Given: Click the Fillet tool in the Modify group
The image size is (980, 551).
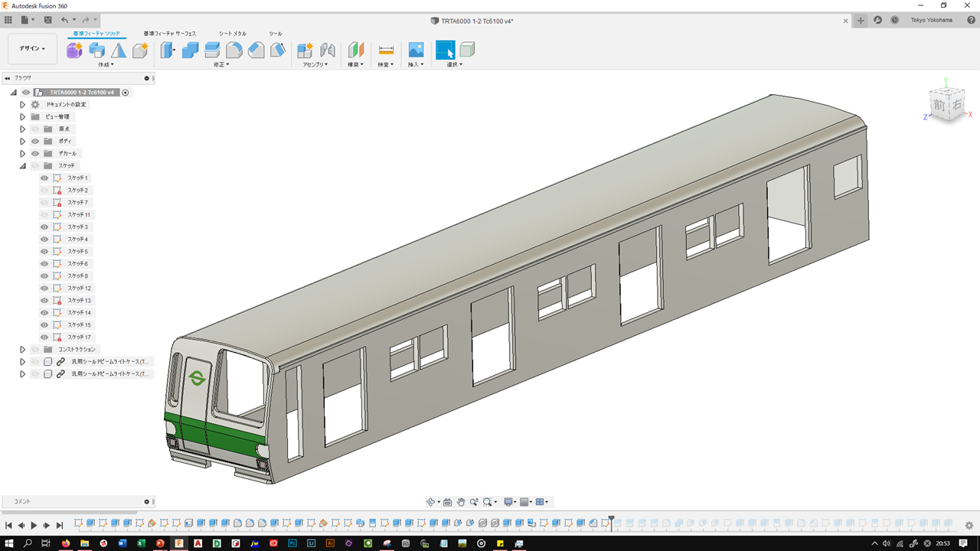Looking at the screenshot, I should tap(234, 51).
